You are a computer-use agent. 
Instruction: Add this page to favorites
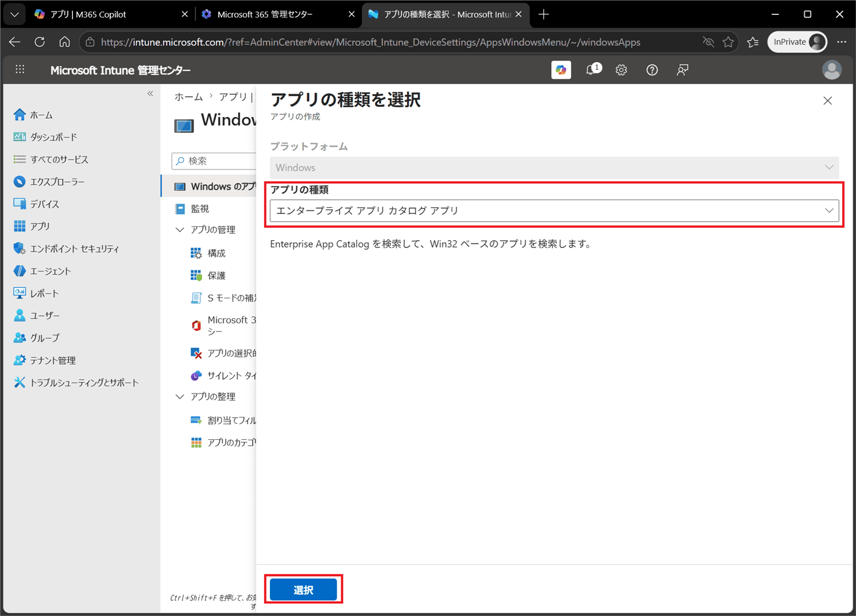[x=728, y=42]
